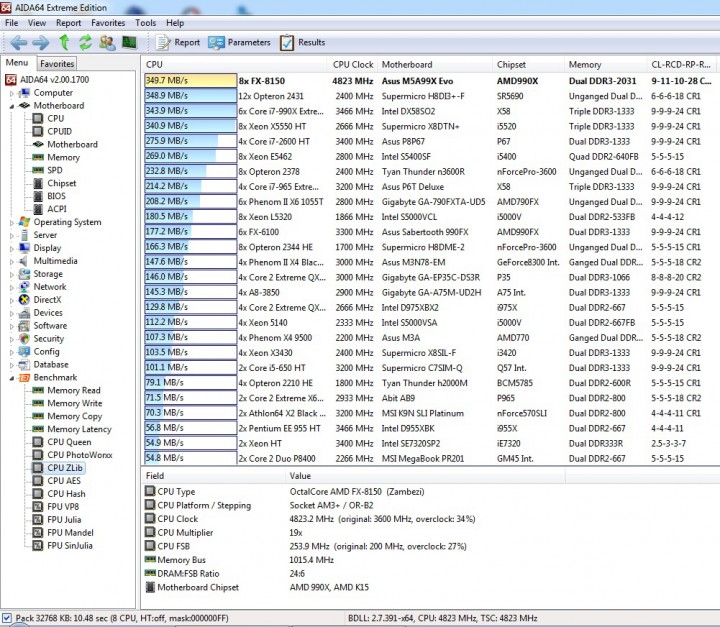Image resolution: width=720 pixels, height=627 pixels.
Task: Select the 6x FX-6100 result row
Action: (432, 232)
